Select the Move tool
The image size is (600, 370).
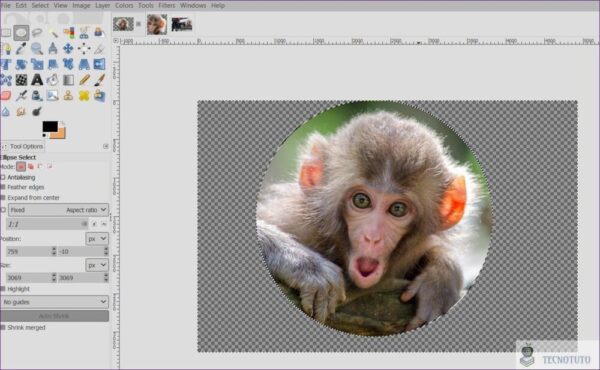(68, 49)
